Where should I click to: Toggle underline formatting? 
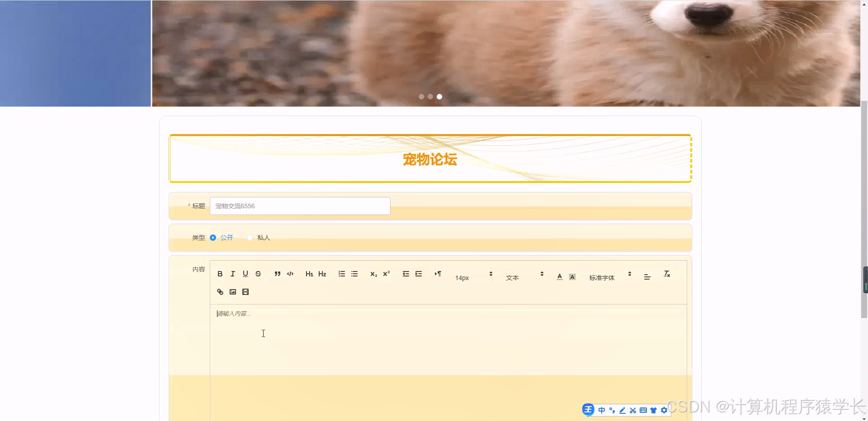click(x=245, y=274)
